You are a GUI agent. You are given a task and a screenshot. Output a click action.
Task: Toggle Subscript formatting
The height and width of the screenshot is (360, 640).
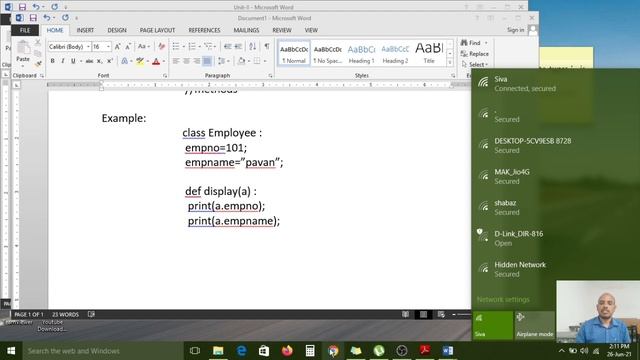tap(99, 61)
